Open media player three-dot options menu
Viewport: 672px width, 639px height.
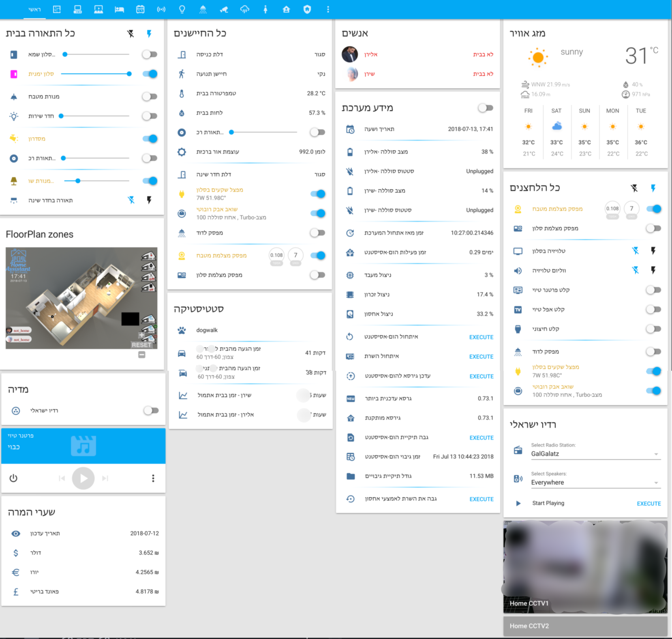click(153, 478)
